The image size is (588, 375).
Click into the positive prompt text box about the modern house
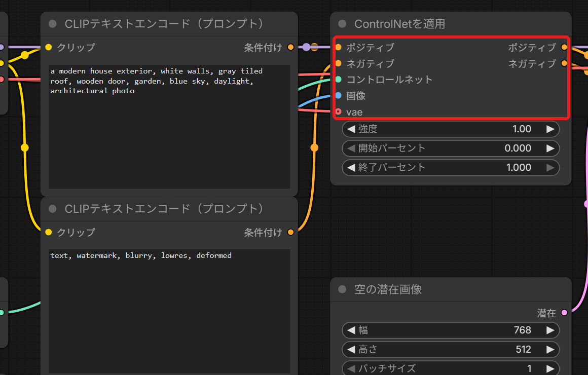pyautogui.click(x=169, y=127)
